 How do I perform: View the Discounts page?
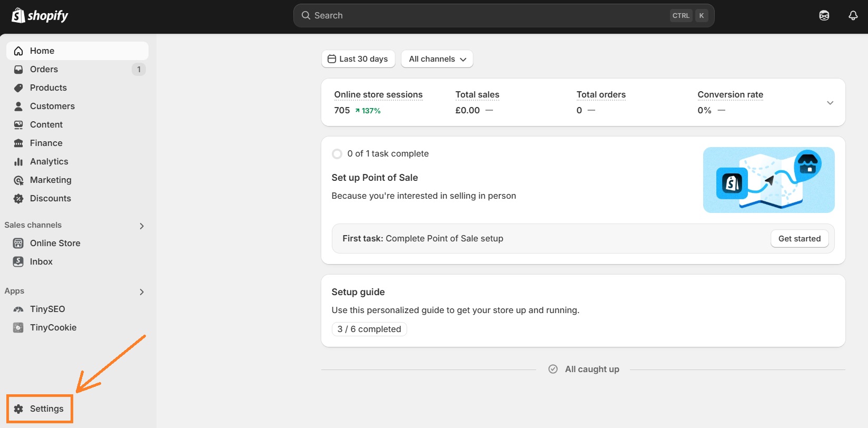pyautogui.click(x=51, y=198)
